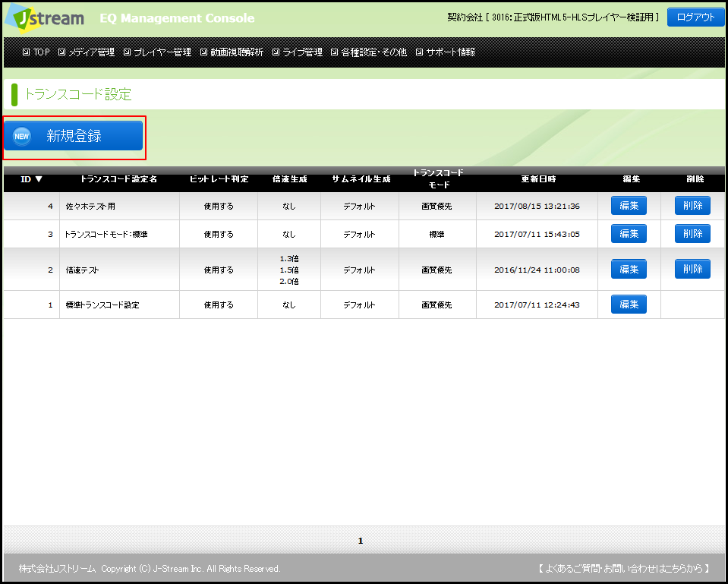This screenshot has width=728, height=584.
Task: Click the ログアウト button
Action: 695,17
